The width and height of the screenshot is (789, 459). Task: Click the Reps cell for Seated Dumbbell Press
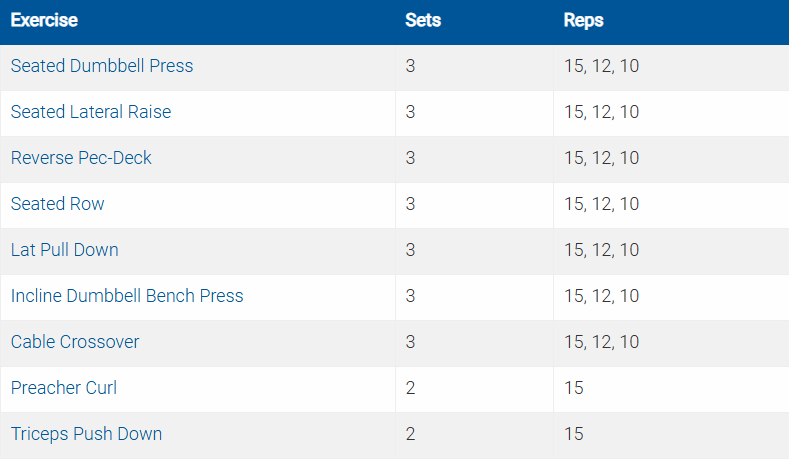click(601, 66)
